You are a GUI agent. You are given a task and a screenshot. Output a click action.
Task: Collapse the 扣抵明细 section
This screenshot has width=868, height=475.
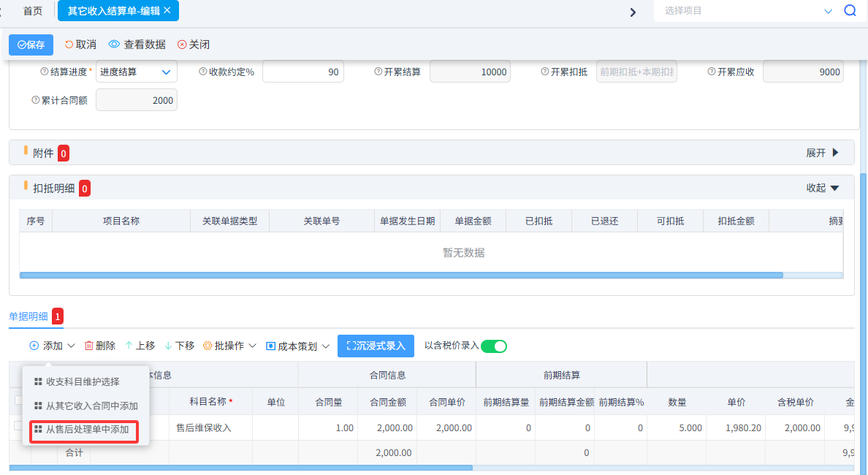tap(821, 188)
